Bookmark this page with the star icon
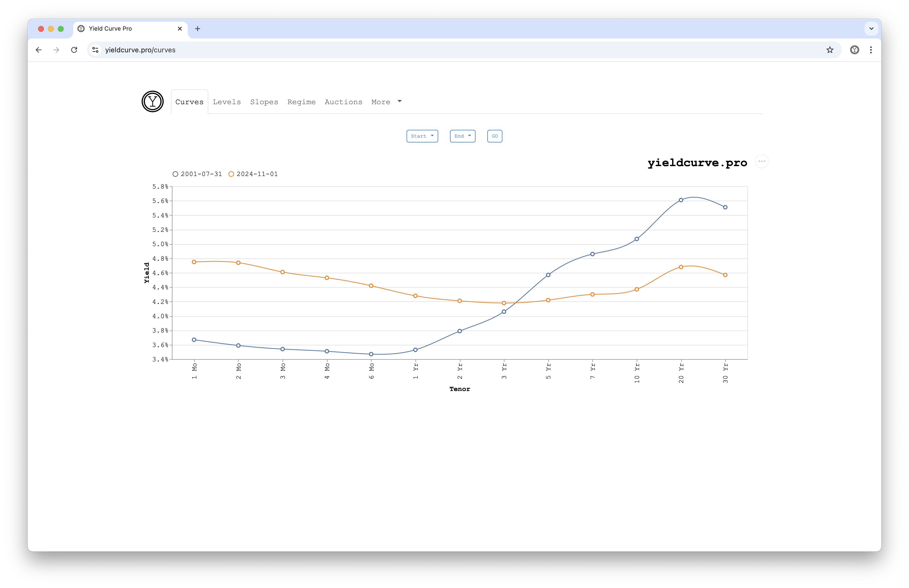Viewport: 909px width, 588px height. coord(829,50)
